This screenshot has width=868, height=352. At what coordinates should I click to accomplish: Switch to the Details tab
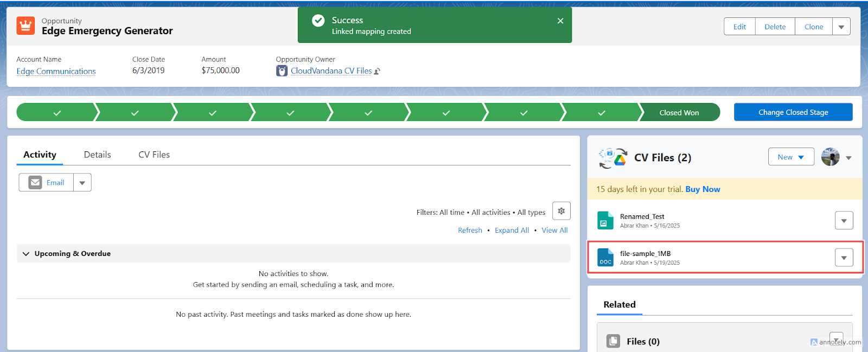point(98,155)
